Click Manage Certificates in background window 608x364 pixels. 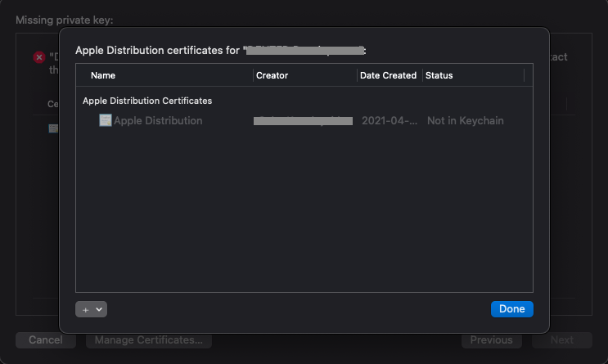(149, 340)
